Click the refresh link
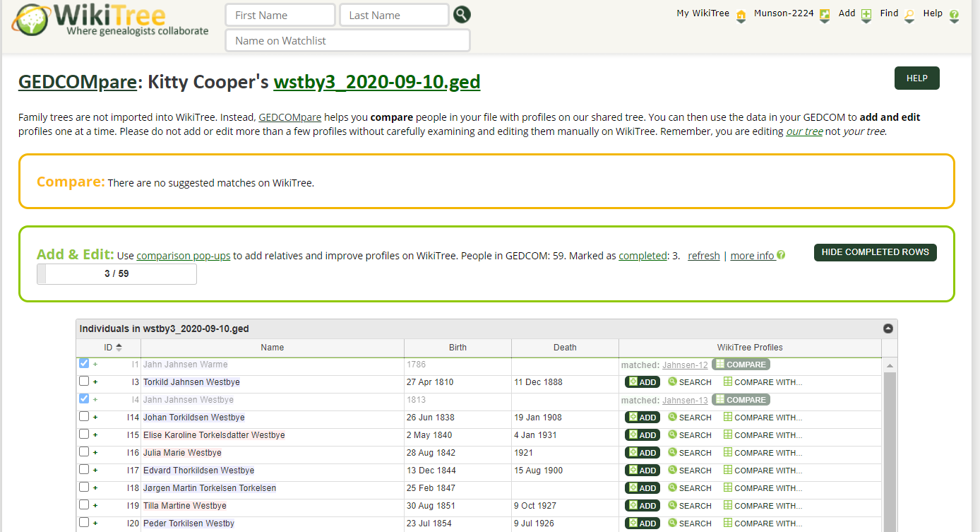This screenshot has height=532, width=980. 704,256
